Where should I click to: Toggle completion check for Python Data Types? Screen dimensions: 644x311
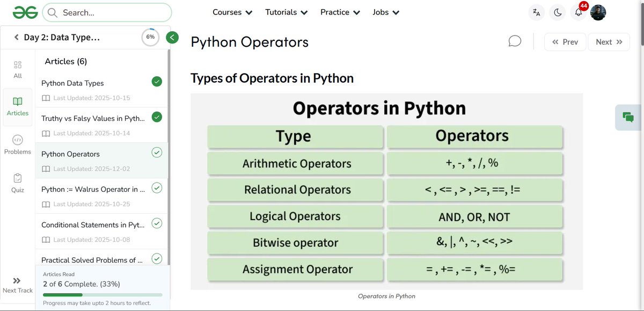157,82
